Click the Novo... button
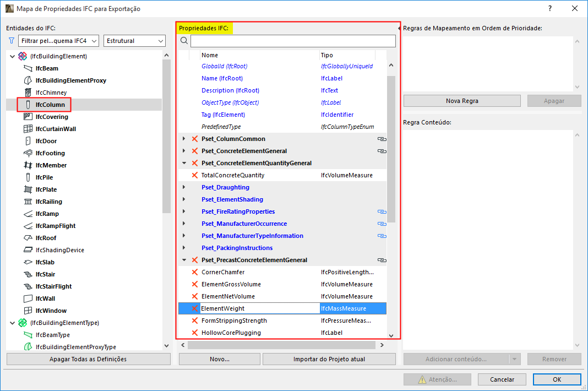This screenshot has width=588, height=391. (x=219, y=359)
